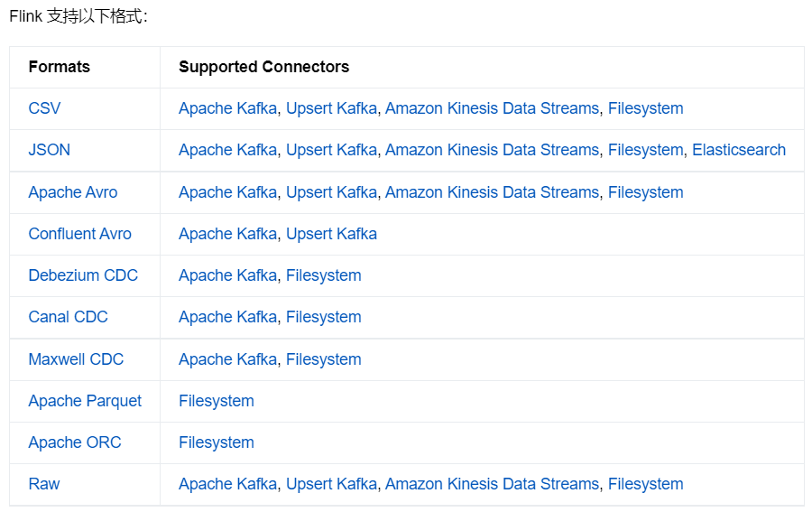Click Amazon Kinesis Data Streams in Apache Avro row
The image size is (812, 512).
click(492, 192)
